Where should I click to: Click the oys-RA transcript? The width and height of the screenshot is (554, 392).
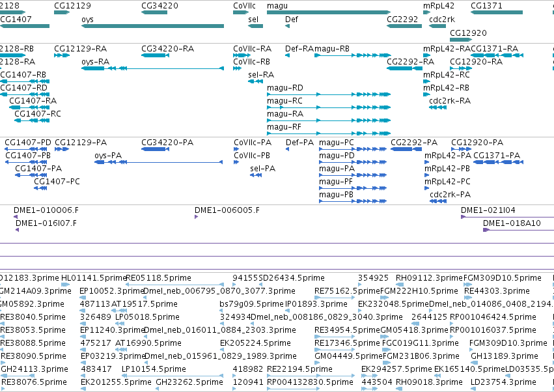coord(152,68)
